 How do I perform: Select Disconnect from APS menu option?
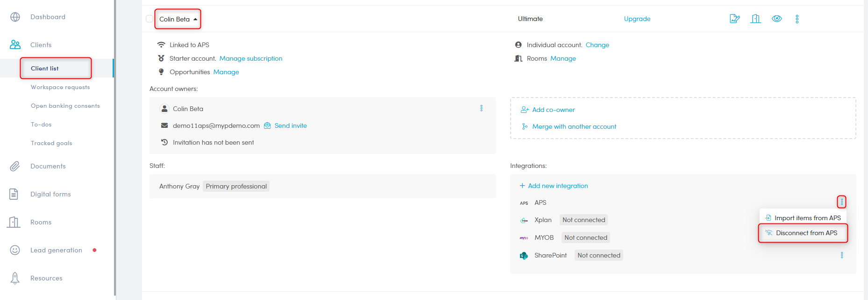pos(806,233)
